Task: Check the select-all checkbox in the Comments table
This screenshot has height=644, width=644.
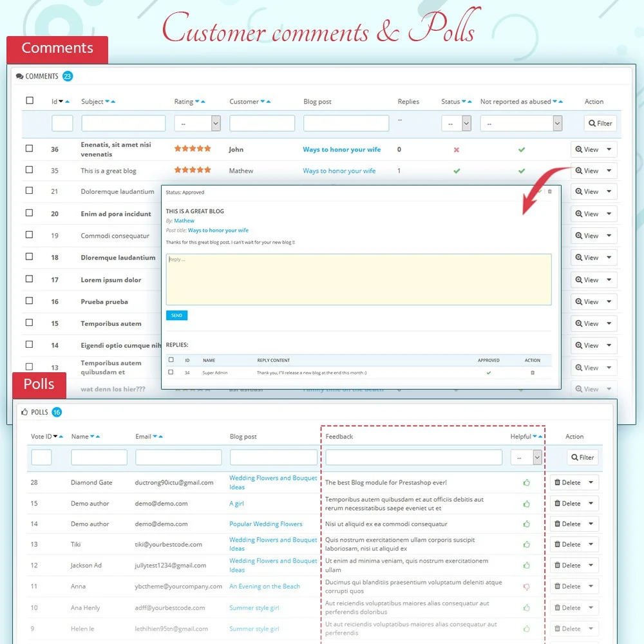Action: point(29,100)
